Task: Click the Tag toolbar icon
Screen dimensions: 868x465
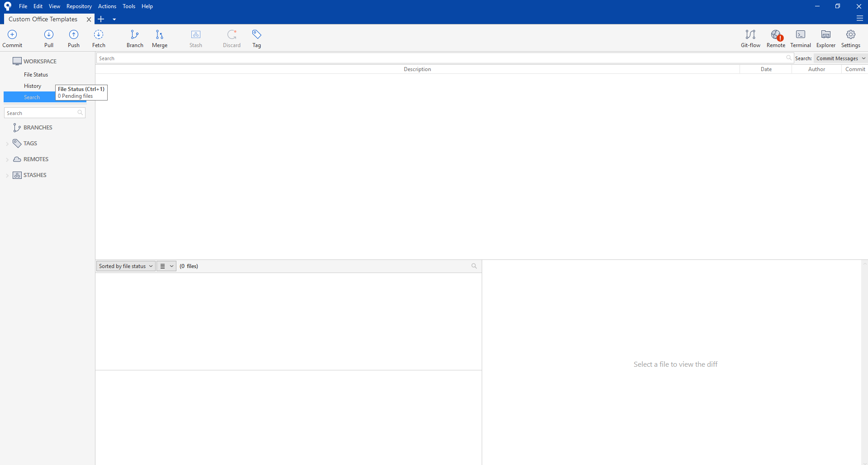Action: coord(256,38)
